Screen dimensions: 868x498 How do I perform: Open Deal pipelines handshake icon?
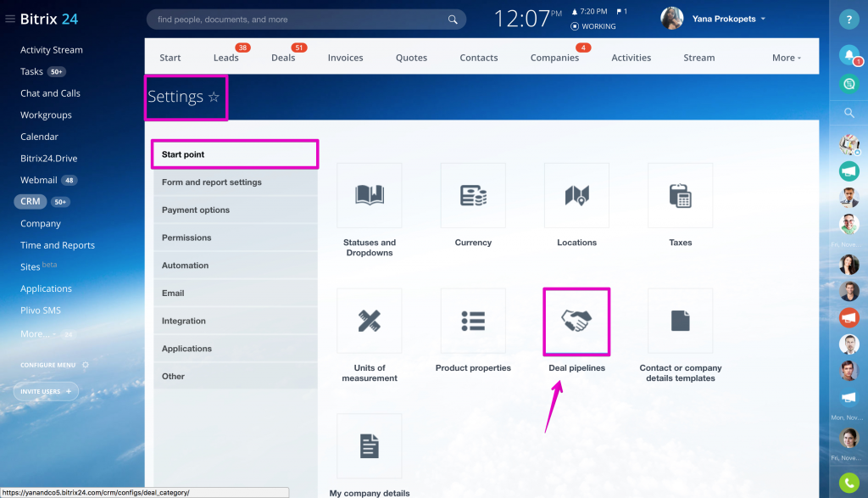(576, 321)
